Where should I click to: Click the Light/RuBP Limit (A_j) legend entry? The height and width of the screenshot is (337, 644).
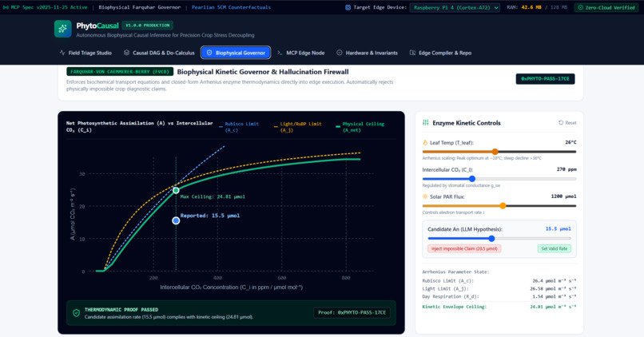tap(298, 127)
